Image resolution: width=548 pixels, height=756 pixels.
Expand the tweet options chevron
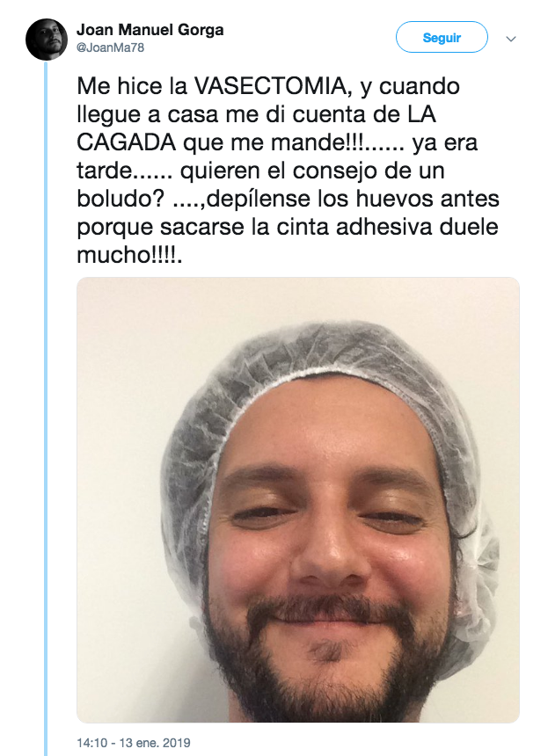511,39
